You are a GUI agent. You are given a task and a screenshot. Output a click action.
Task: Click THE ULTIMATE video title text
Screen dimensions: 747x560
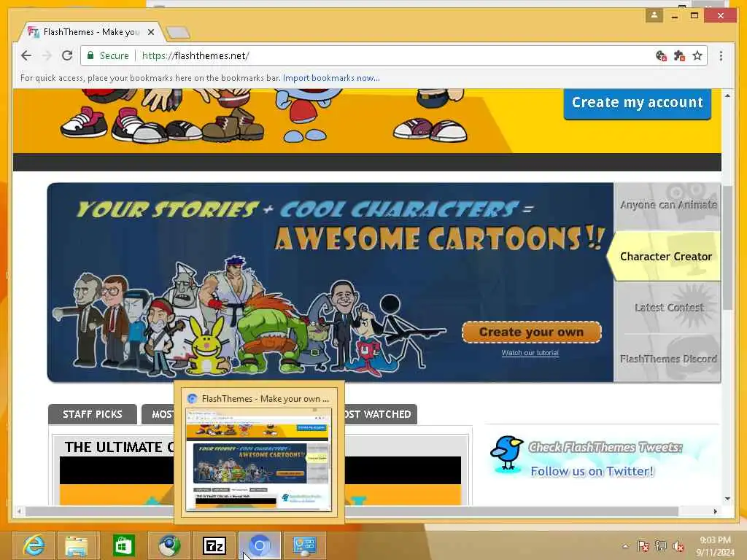(119, 447)
